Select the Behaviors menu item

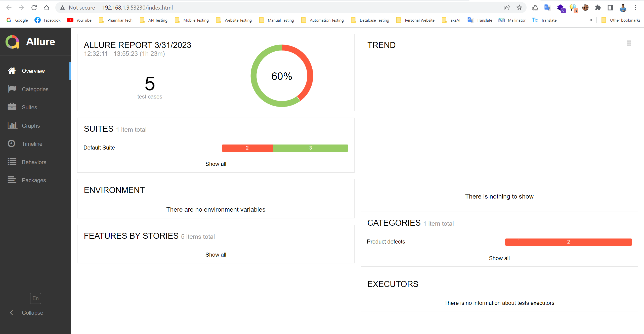35,162
